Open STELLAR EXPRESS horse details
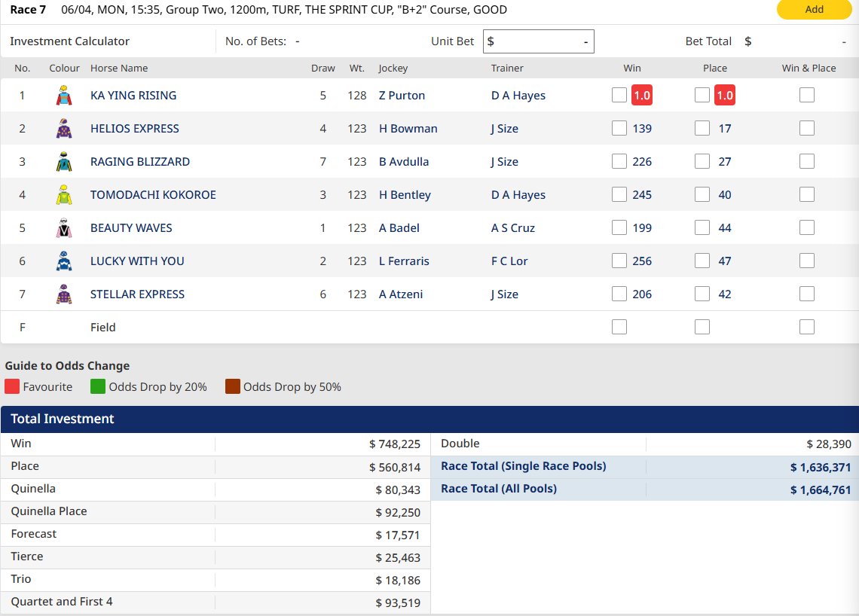The image size is (859, 616). tap(137, 294)
